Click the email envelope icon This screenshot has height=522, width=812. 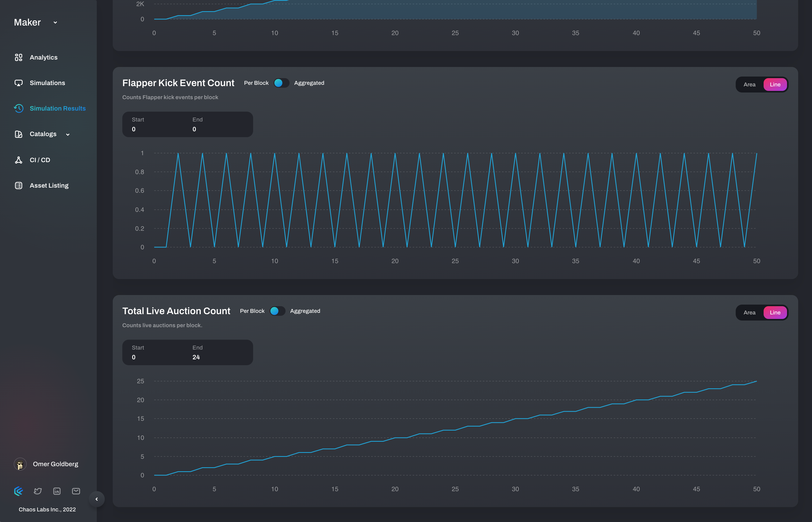76,491
